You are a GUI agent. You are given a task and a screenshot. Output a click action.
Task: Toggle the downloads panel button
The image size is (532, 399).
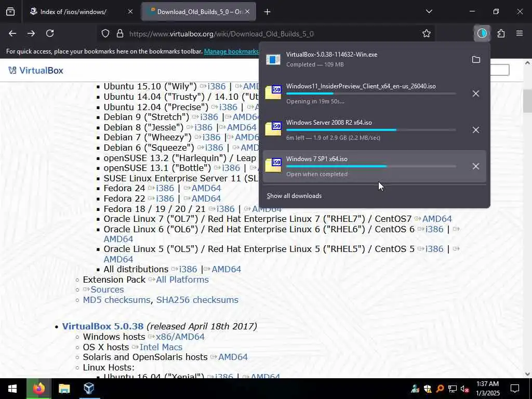pyautogui.click(x=482, y=33)
